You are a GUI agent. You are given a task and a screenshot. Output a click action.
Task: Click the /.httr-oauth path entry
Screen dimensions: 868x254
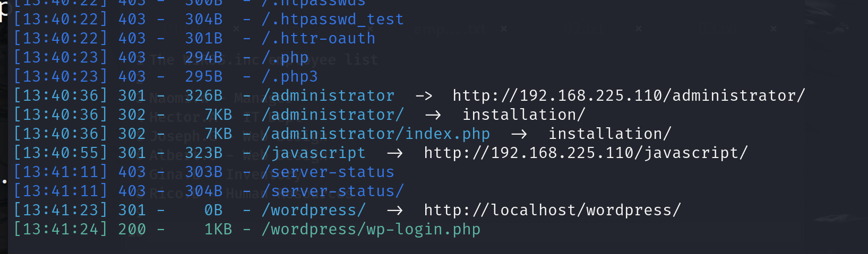click(319, 39)
